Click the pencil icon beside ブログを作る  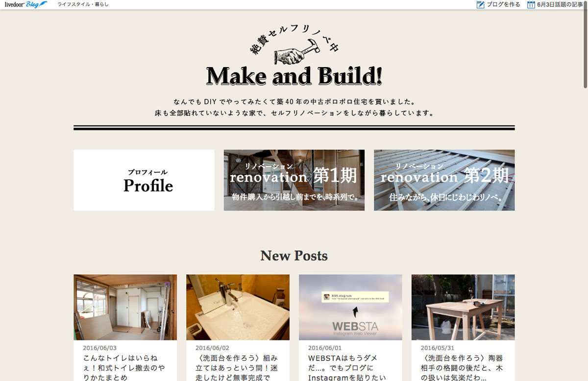pyautogui.click(x=480, y=4)
